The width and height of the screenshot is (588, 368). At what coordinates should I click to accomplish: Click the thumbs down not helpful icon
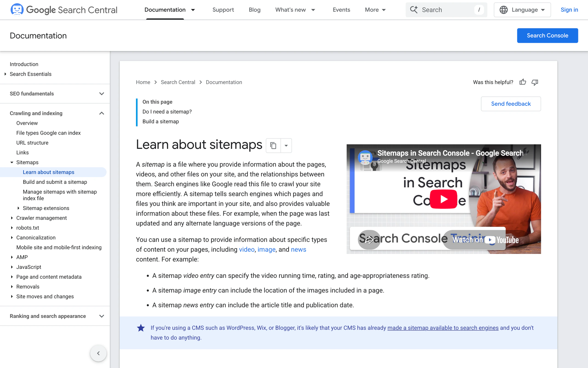click(x=535, y=82)
